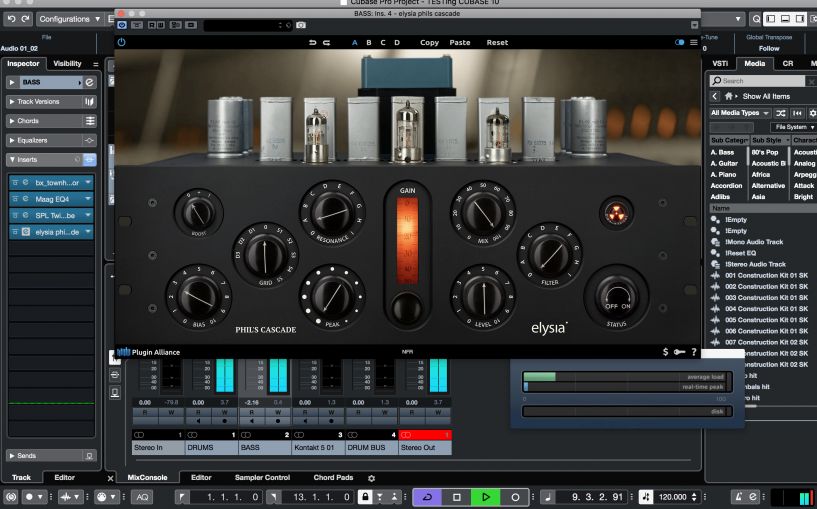The width and height of the screenshot is (817, 509).
Task: Select preset slot C
Action: pyautogui.click(x=383, y=43)
